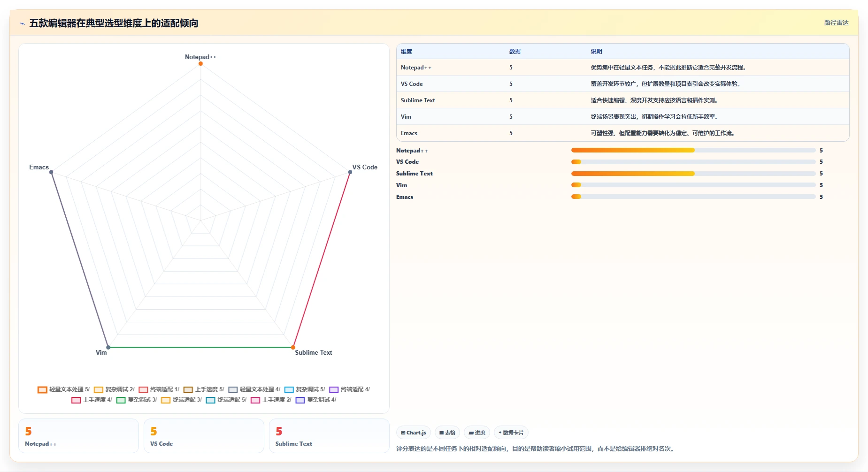Click the 数据卡片 tag chip
This screenshot has height=472, width=868.
pyautogui.click(x=511, y=433)
